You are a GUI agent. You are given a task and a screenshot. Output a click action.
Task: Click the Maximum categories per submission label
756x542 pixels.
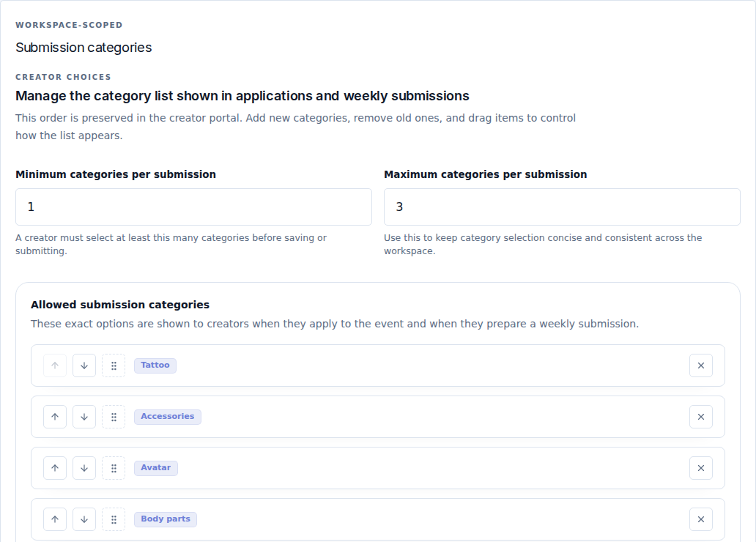pyautogui.click(x=486, y=174)
